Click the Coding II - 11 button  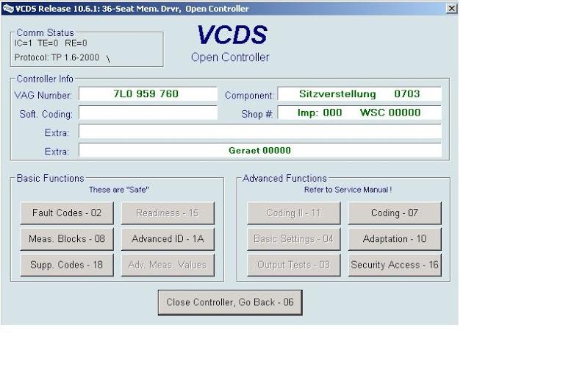tap(293, 213)
